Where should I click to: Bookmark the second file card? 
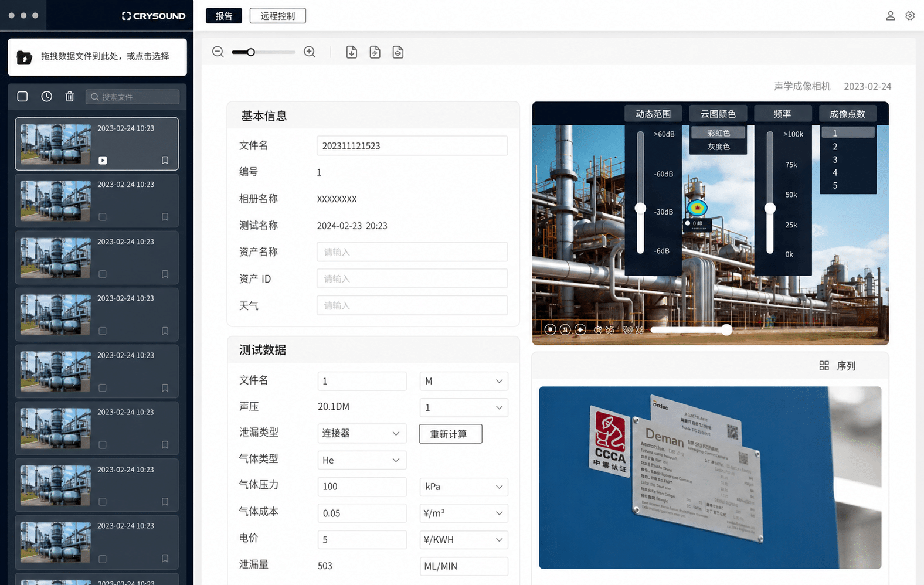pos(165,217)
